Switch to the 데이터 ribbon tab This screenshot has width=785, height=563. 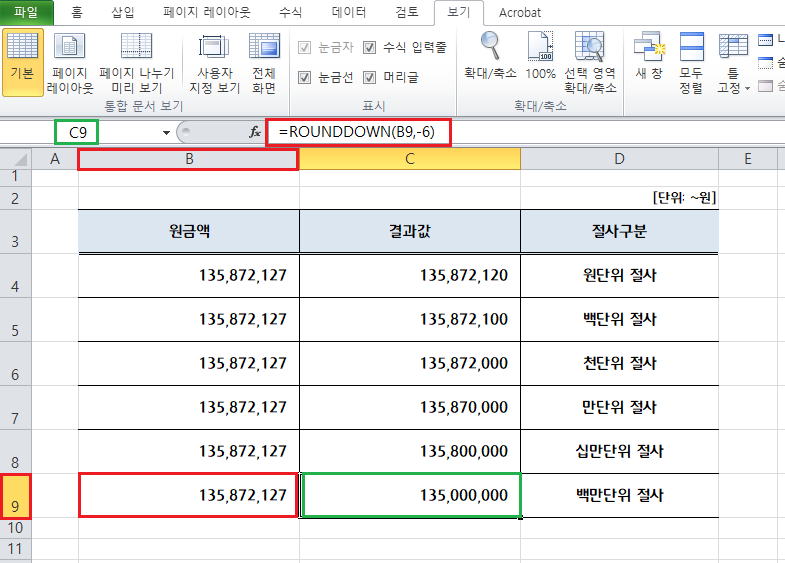pos(349,12)
